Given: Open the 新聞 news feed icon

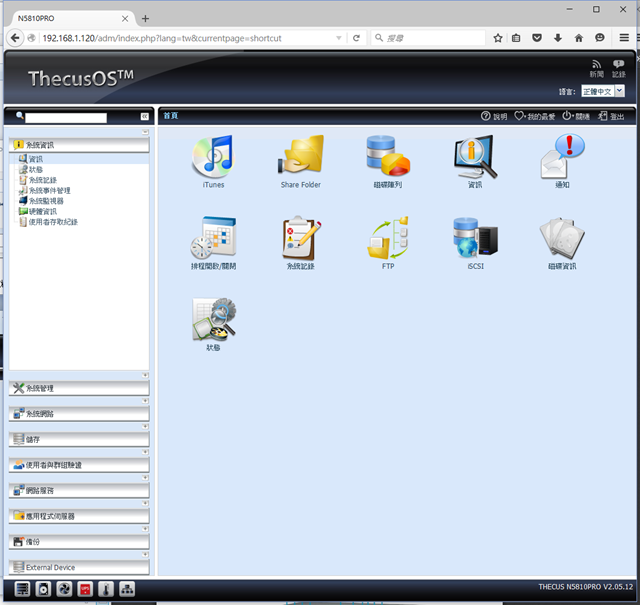Looking at the screenshot, I should (596, 68).
